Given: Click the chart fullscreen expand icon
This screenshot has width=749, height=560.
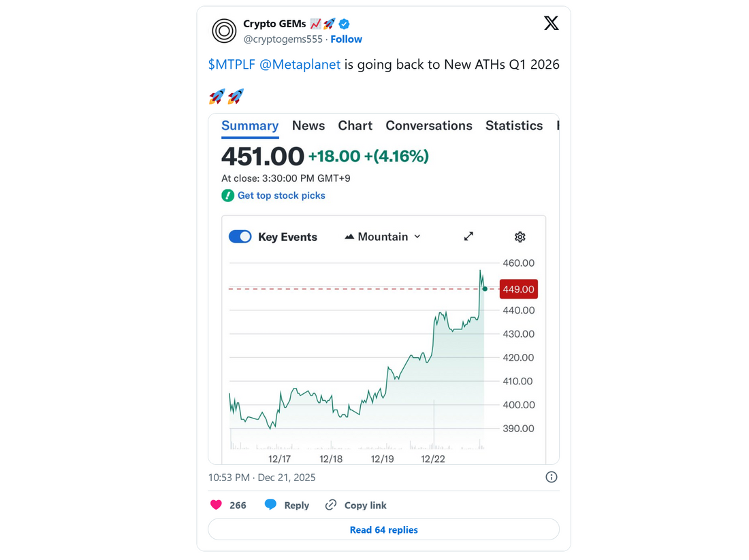Looking at the screenshot, I should click(x=468, y=236).
